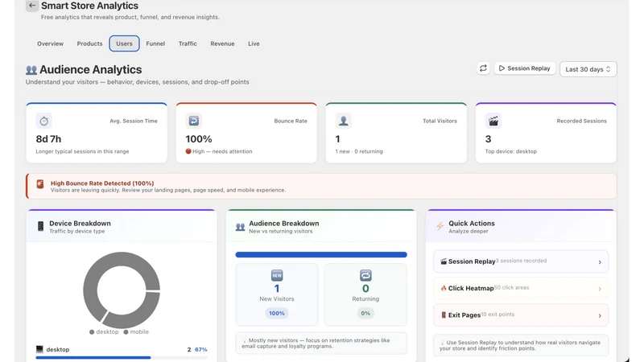Click the 67% value in desktop row
644x362 pixels.
[x=200, y=350]
